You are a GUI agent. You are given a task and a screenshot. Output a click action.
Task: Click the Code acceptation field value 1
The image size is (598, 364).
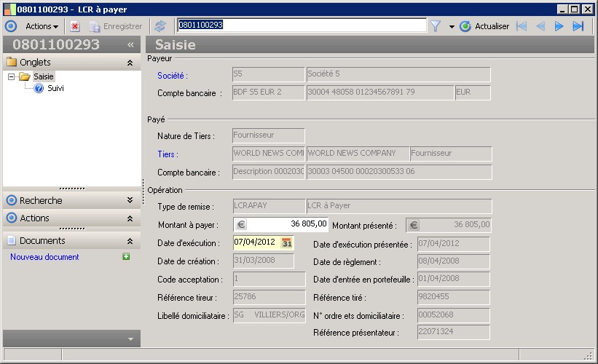coord(270,279)
